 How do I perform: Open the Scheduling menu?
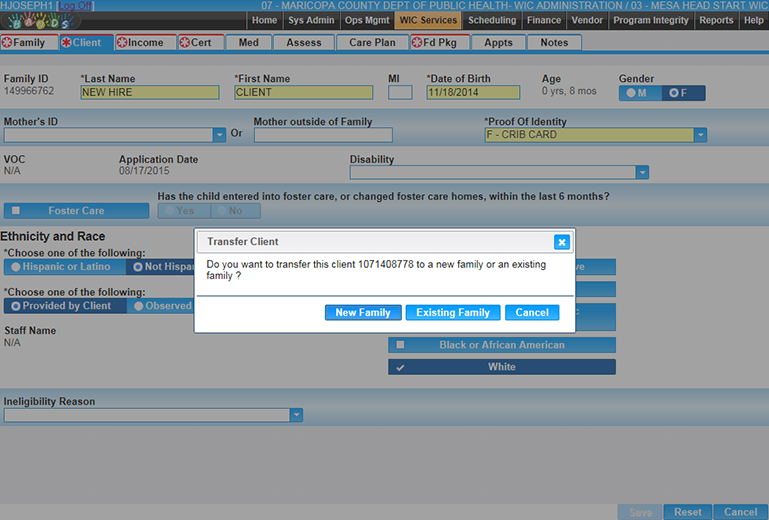[x=492, y=20]
